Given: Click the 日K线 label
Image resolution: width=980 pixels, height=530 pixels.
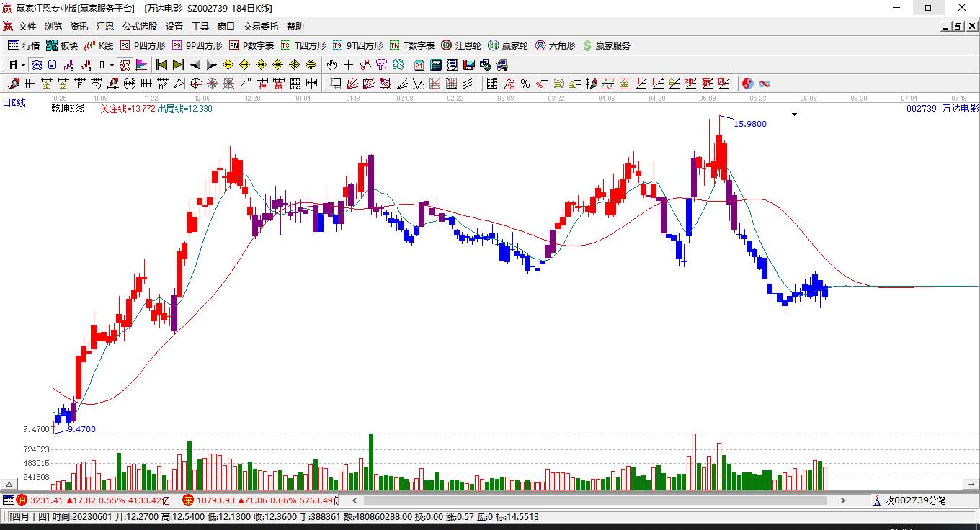Looking at the screenshot, I should coord(14,103).
